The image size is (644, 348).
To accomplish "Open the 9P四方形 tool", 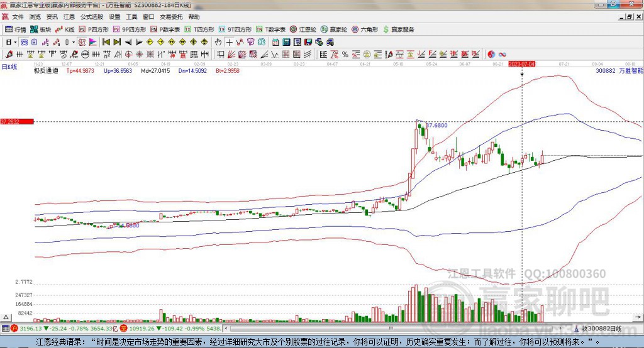I will point(130,30).
